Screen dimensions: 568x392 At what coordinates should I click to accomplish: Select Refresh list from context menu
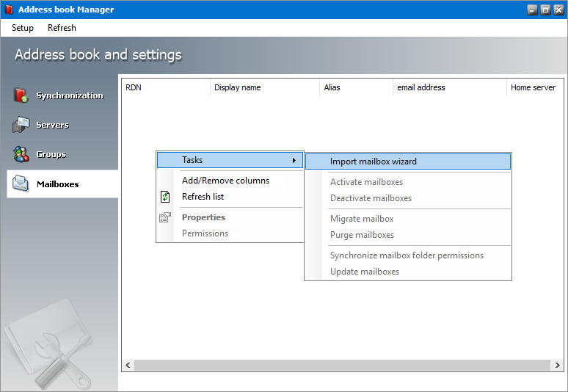click(203, 197)
